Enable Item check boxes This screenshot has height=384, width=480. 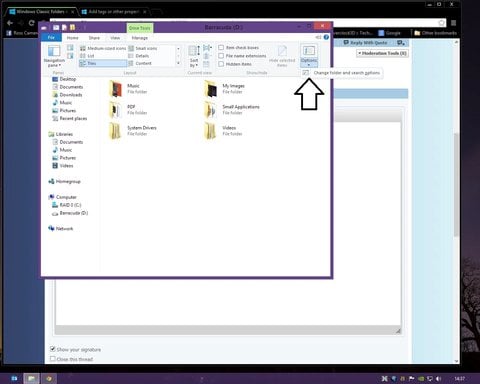click(221, 48)
